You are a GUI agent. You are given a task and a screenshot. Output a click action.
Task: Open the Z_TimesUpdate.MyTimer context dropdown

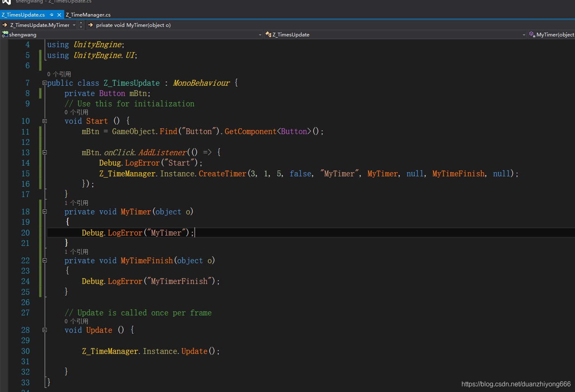pyautogui.click(x=74, y=25)
